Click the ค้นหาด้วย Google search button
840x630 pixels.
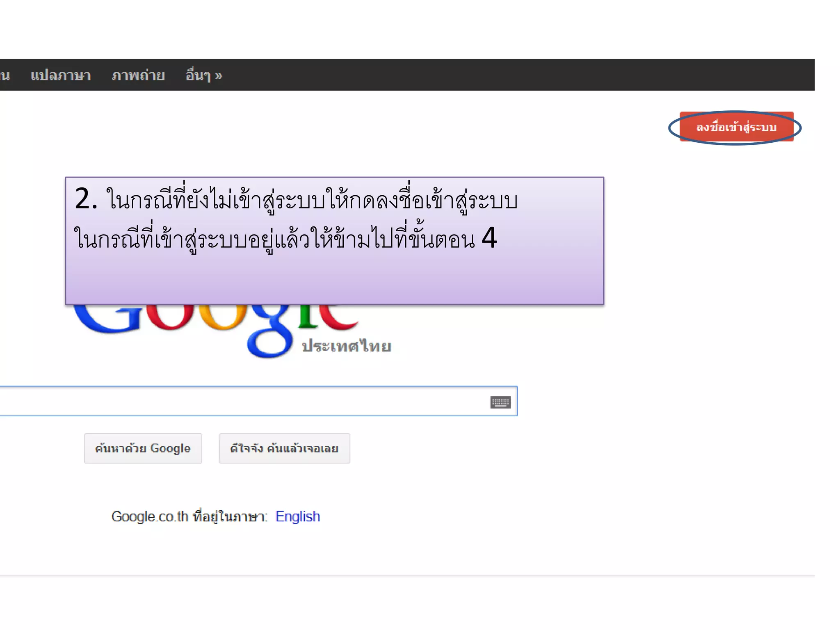click(x=143, y=448)
